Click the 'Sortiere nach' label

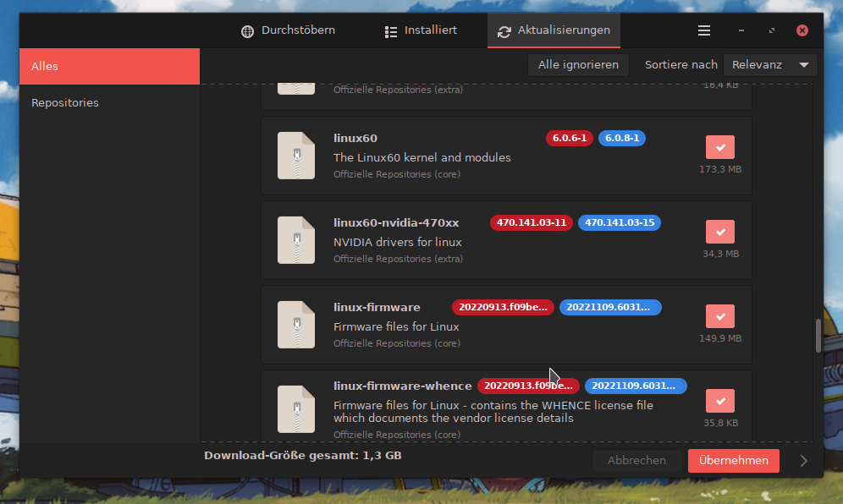(x=680, y=65)
